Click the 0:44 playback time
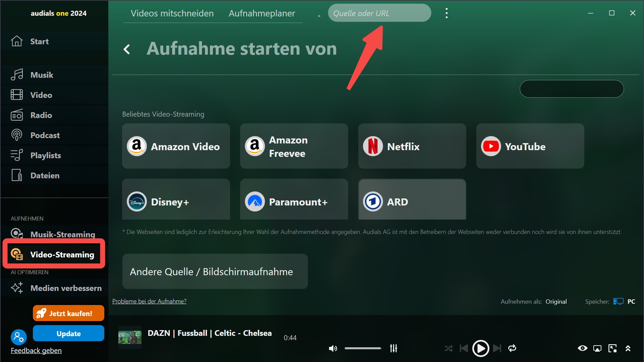 (290, 338)
